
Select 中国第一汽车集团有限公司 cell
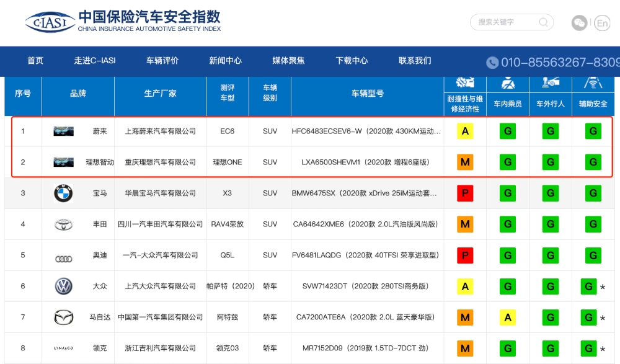pyautogui.click(x=160, y=317)
